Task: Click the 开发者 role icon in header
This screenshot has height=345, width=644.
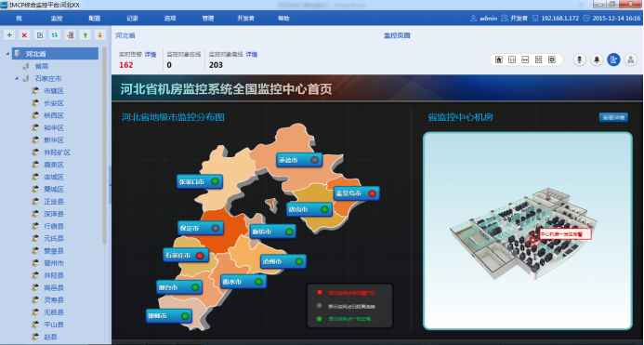Action: tap(504, 18)
